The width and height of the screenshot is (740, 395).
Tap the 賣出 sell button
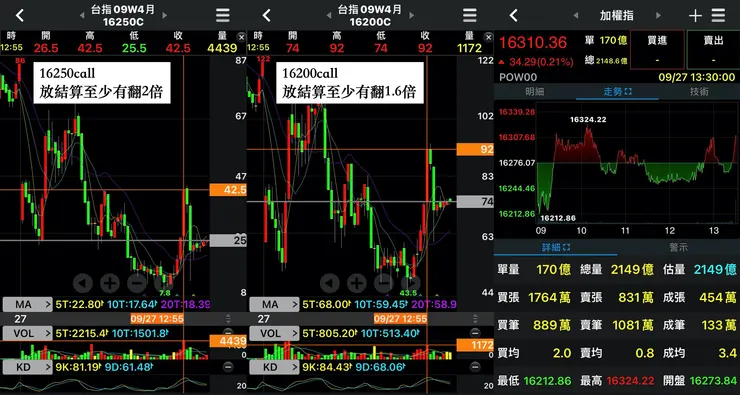point(713,49)
